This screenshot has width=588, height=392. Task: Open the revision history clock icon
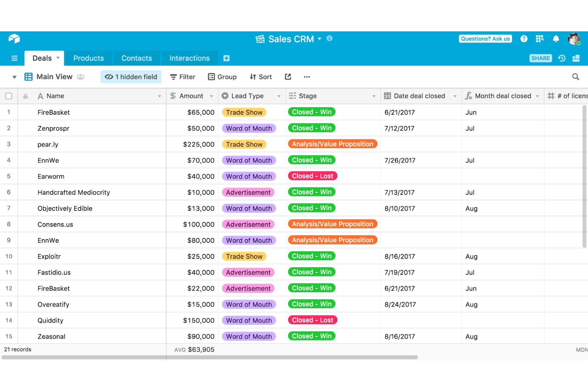561,58
